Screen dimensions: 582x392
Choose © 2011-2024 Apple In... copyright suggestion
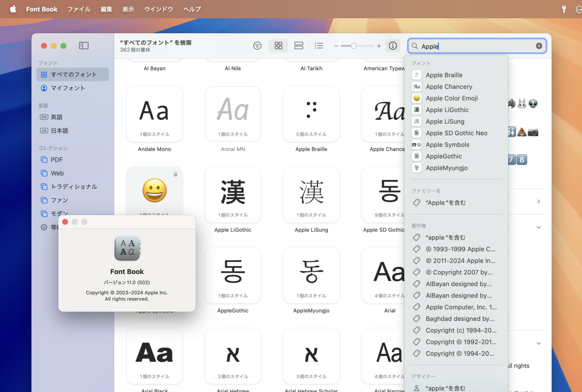[456, 261]
